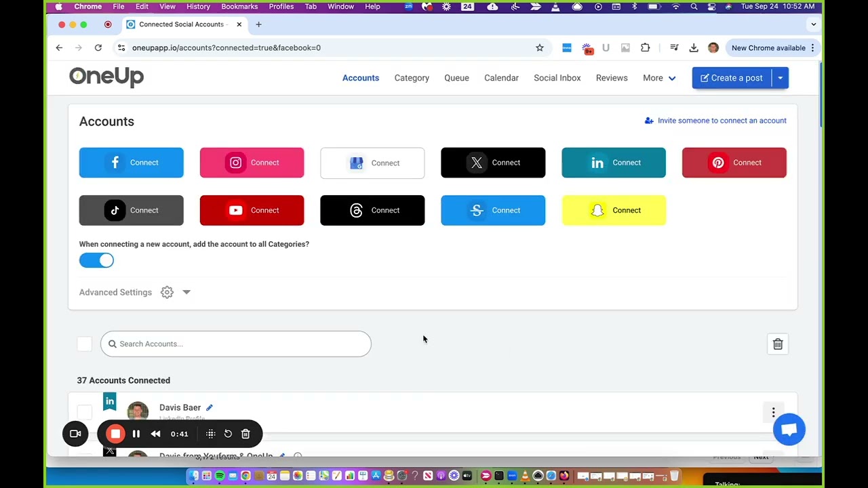The height and width of the screenshot is (488, 868).
Task: Bookmark this page with star icon
Action: [x=540, y=47]
